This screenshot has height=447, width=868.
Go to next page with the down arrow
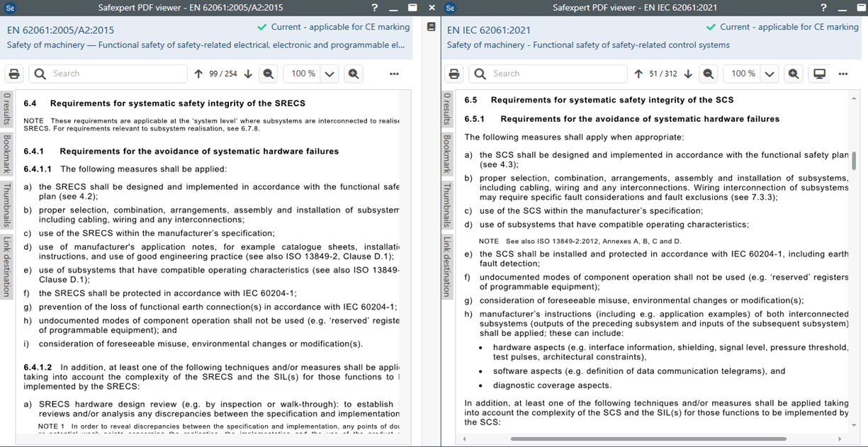coord(247,73)
